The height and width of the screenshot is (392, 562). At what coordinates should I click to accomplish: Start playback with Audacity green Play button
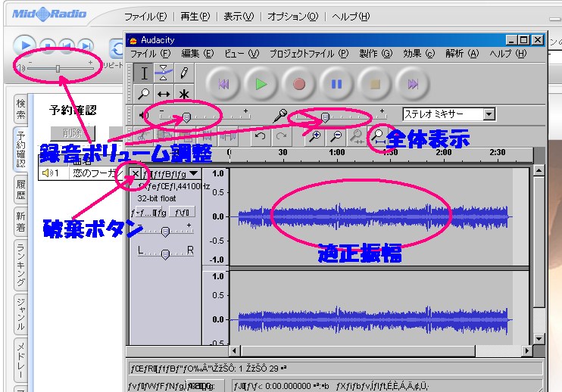[261, 84]
